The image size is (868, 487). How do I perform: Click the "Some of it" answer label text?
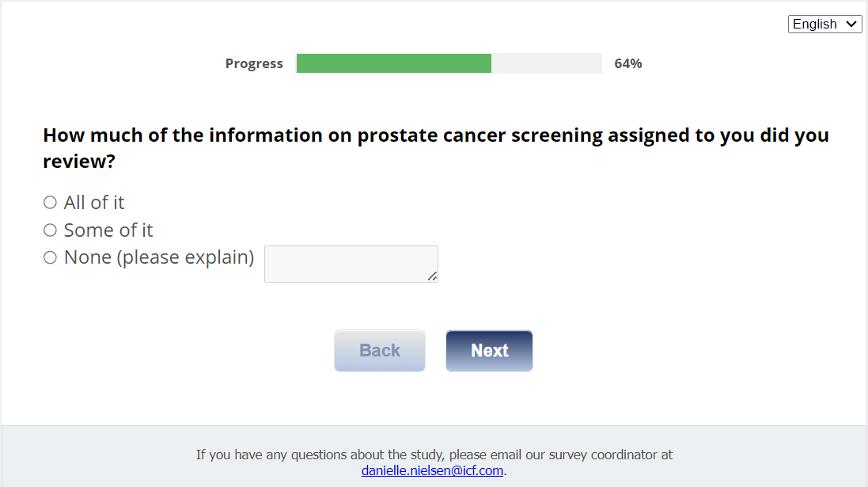tap(108, 230)
